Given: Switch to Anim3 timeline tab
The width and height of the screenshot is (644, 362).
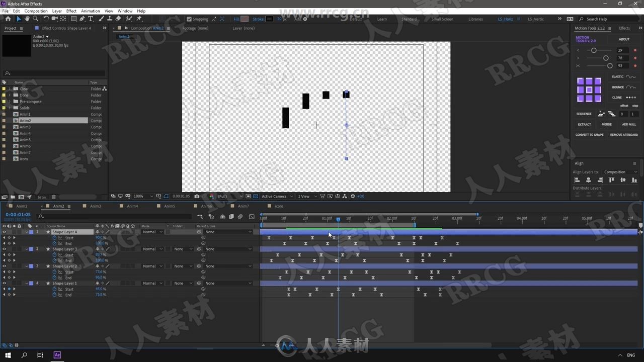Looking at the screenshot, I should coord(96,206).
